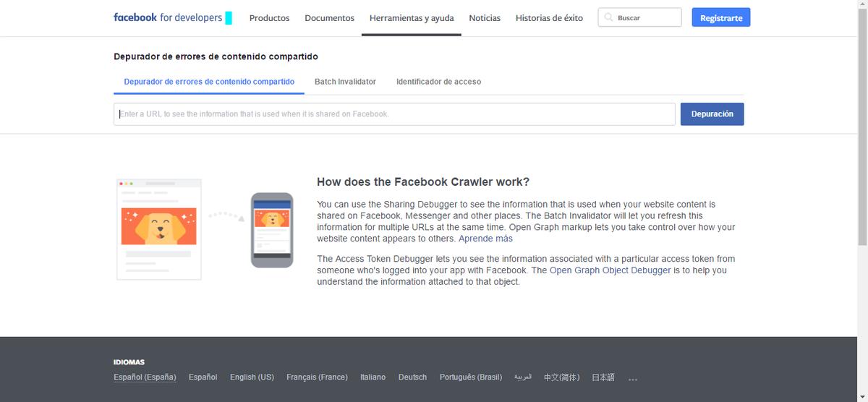Switch language to English (US)
This screenshot has height=402, width=868.
click(x=252, y=377)
